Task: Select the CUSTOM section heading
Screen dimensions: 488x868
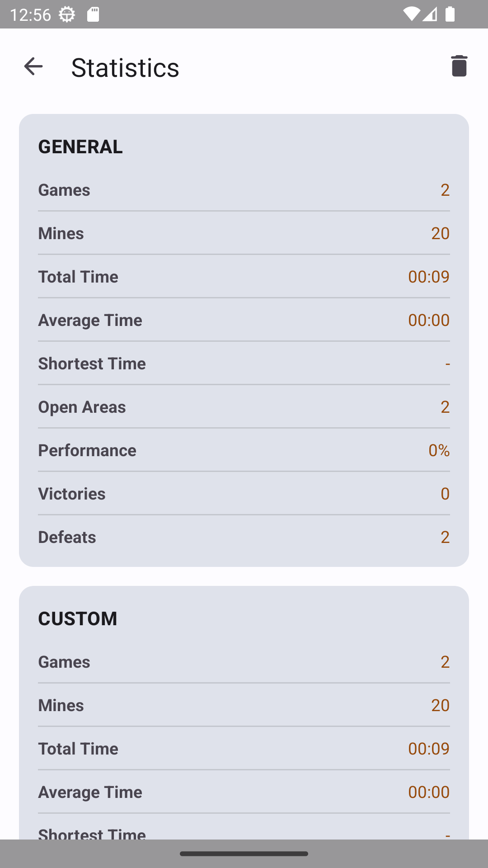Action: (78, 618)
